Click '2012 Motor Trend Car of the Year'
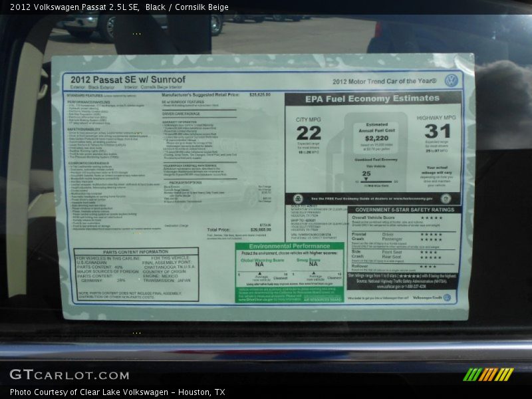 (384, 81)
